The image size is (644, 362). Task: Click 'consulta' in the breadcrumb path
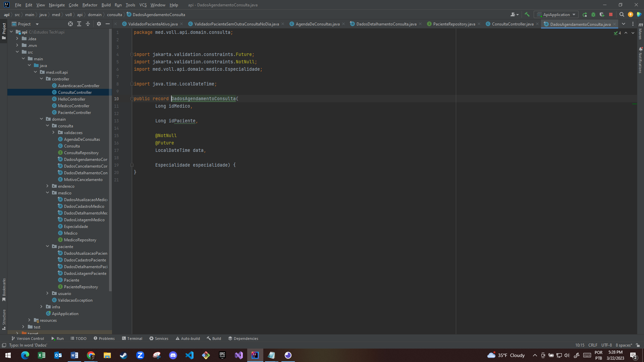click(114, 15)
